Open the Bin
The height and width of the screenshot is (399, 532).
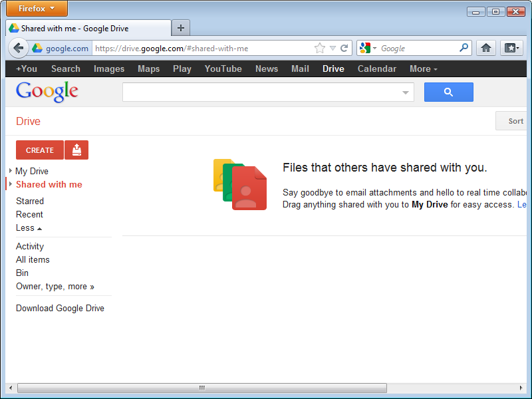22,273
